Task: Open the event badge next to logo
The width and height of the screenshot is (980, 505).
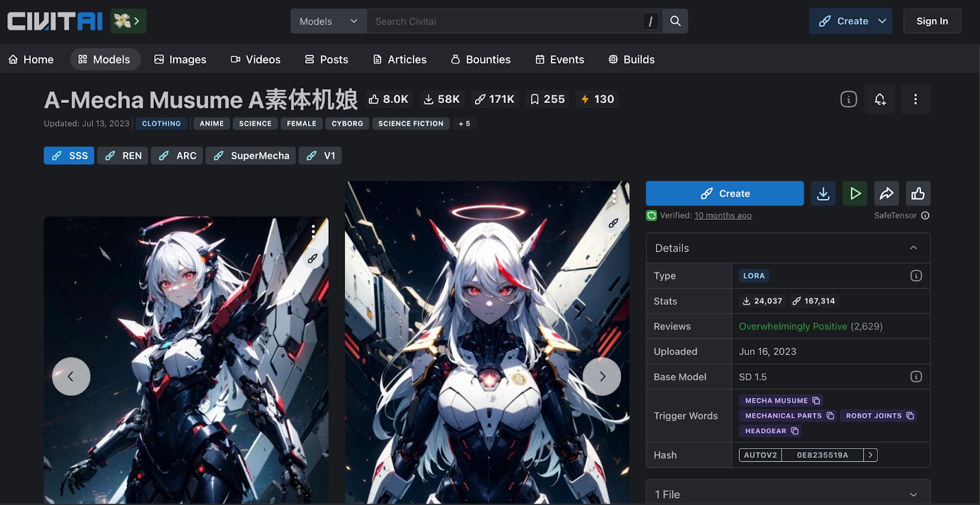Action: pyautogui.click(x=128, y=21)
